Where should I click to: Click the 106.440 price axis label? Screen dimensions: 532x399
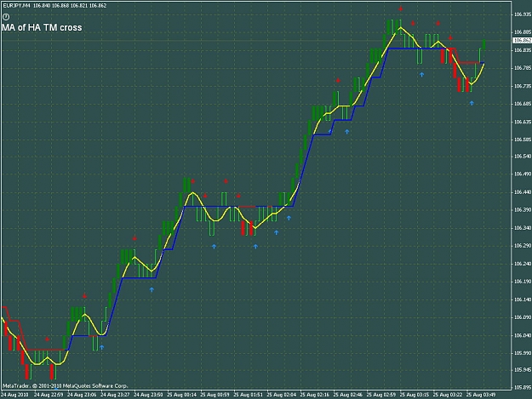[523, 192]
